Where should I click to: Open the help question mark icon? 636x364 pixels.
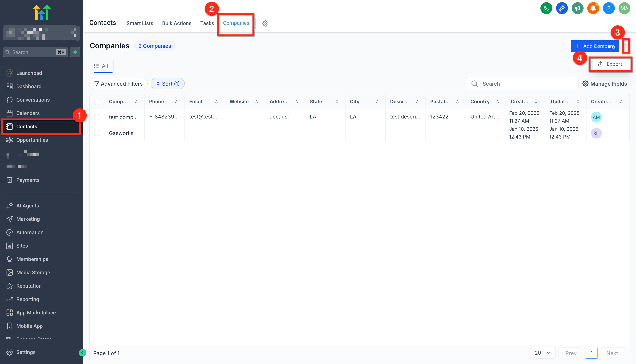pos(608,9)
